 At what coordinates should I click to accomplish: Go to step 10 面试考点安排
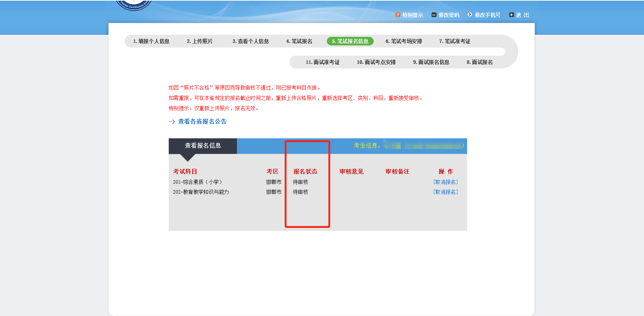[x=376, y=62]
